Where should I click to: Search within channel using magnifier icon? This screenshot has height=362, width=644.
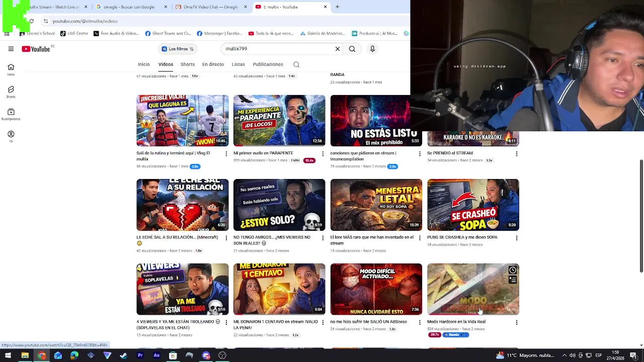click(296, 64)
